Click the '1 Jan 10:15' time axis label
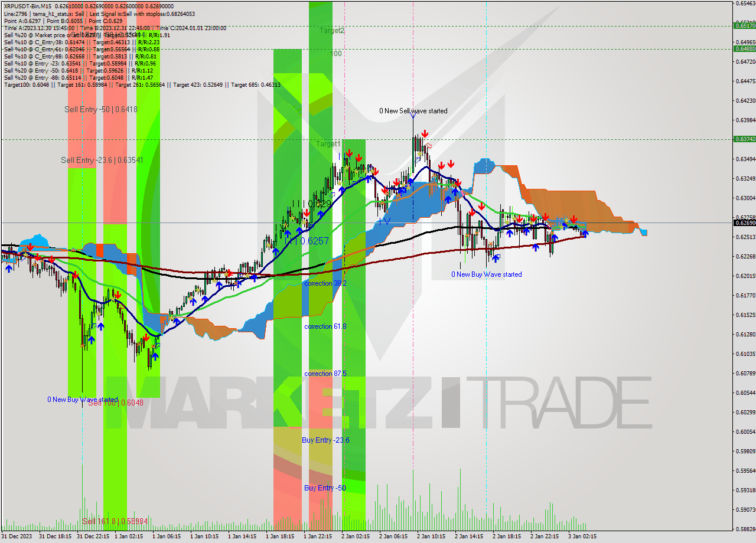 pos(204,537)
